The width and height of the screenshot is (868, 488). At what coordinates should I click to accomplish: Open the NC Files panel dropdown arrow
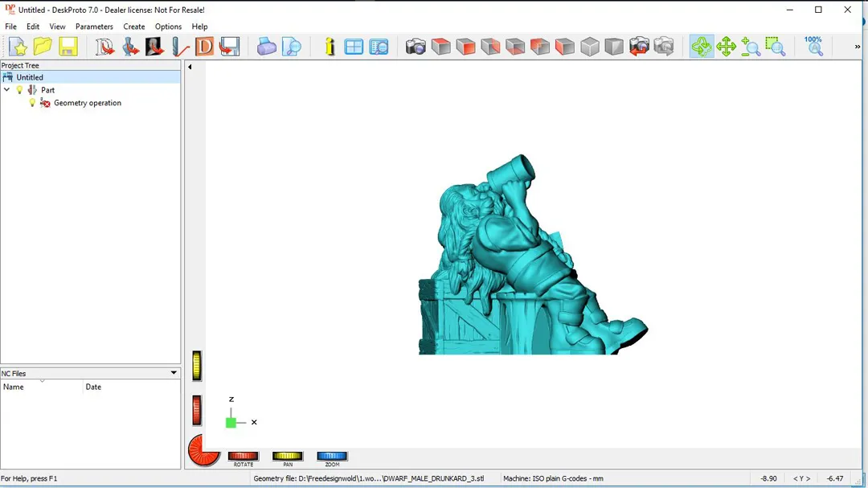(174, 373)
